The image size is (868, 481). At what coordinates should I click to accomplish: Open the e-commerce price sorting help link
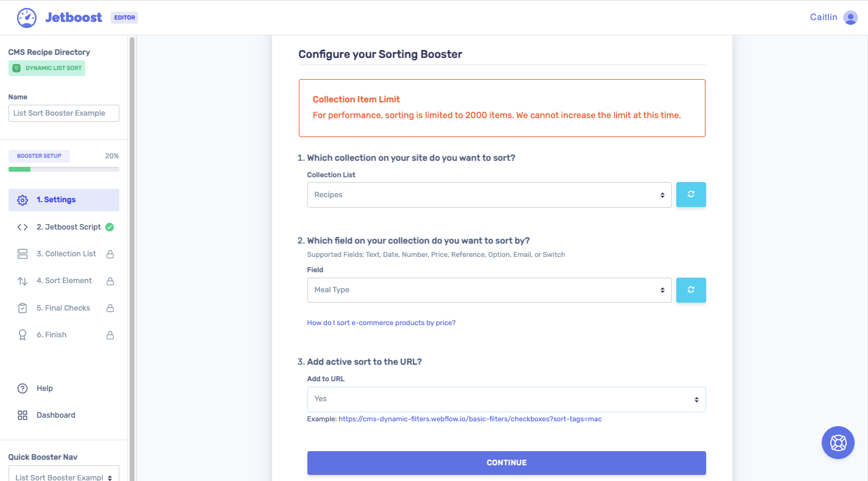381,322
